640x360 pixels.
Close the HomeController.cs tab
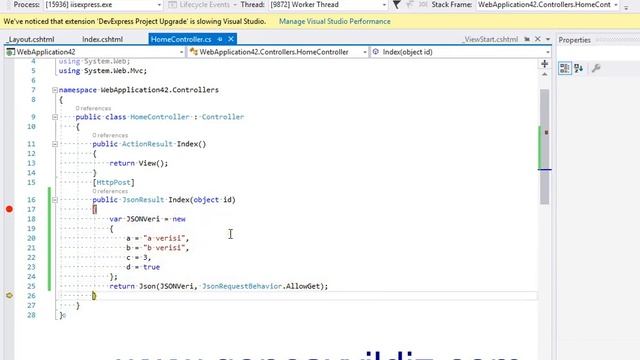coord(231,39)
